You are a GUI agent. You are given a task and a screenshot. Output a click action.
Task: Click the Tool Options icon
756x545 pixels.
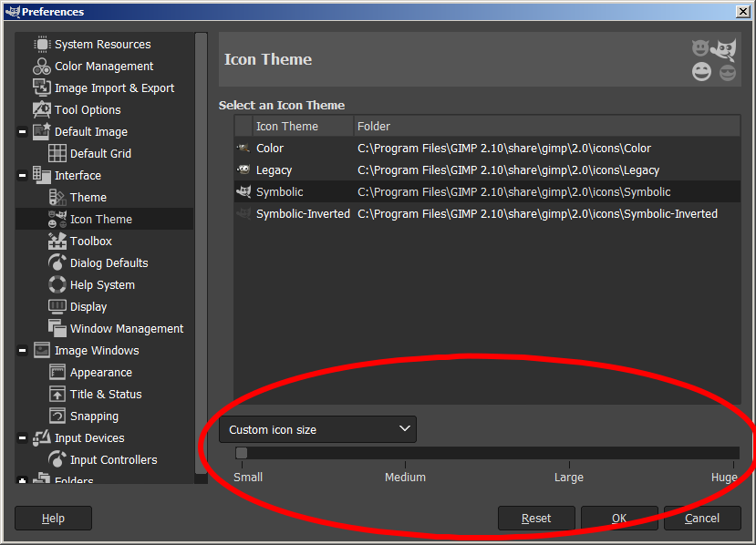pyautogui.click(x=41, y=110)
